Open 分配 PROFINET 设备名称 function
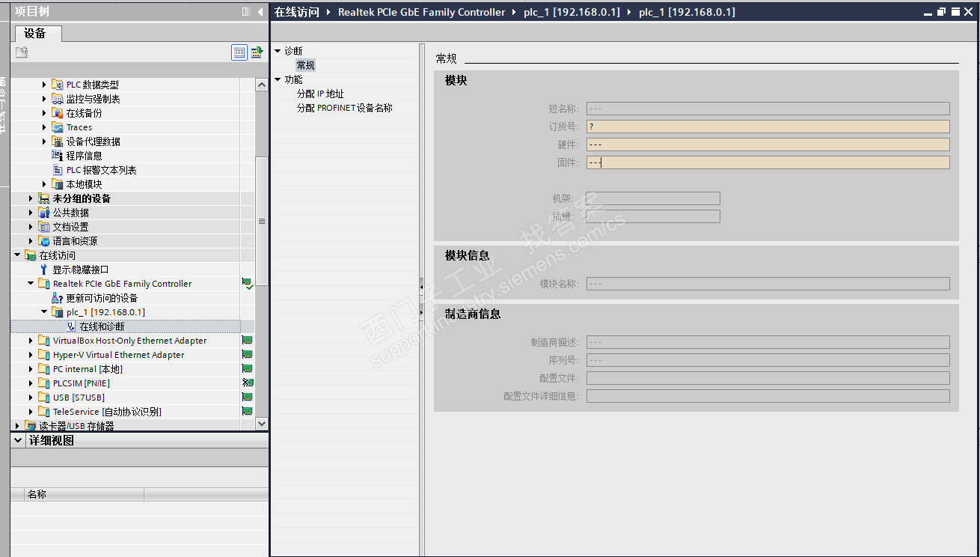The height and width of the screenshot is (557, 980). (344, 108)
